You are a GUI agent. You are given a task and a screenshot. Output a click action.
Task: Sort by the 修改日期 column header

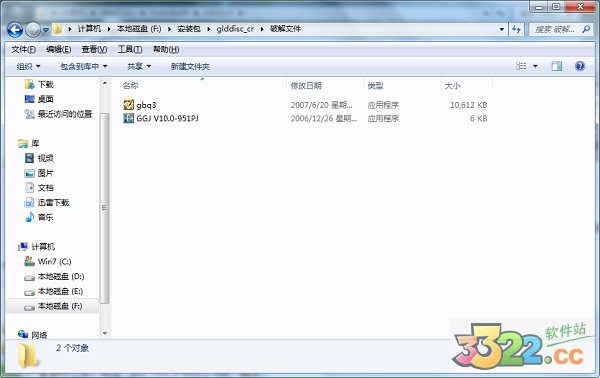pyautogui.click(x=306, y=86)
